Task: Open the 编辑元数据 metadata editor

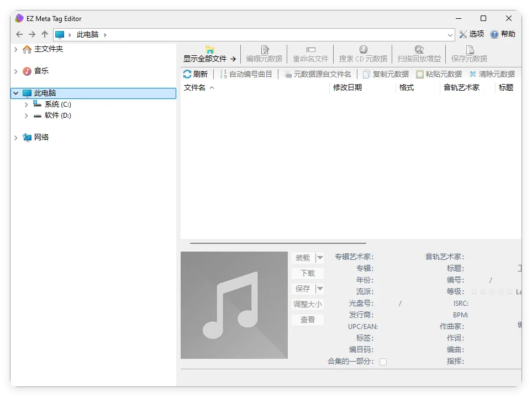Action: point(264,54)
